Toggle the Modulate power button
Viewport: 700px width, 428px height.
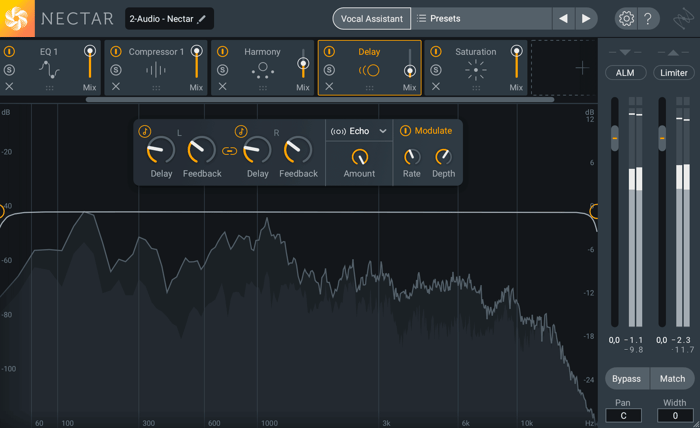pos(405,131)
